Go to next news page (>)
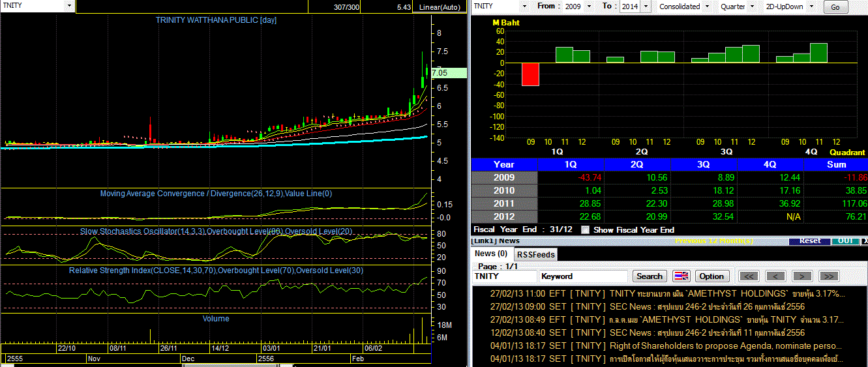 click(x=801, y=276)
